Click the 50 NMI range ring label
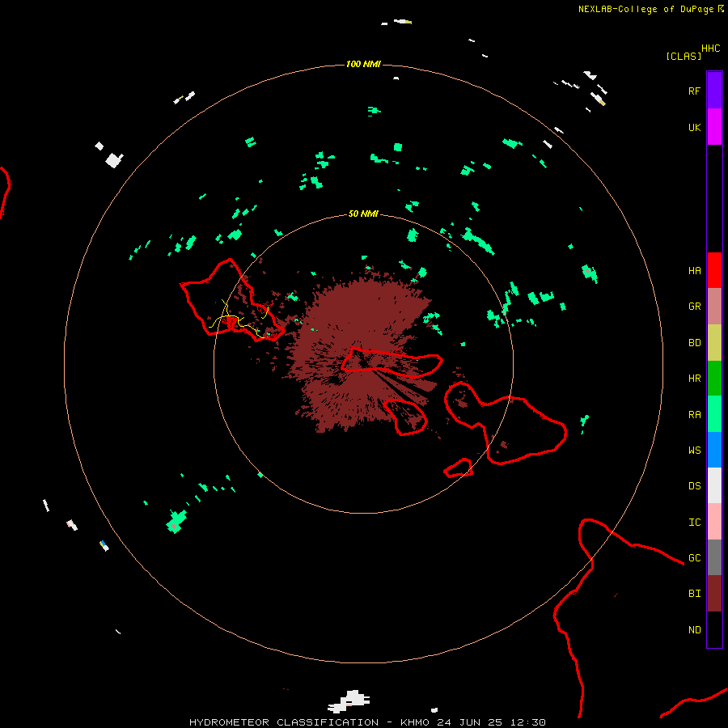 tap(363, 214)
